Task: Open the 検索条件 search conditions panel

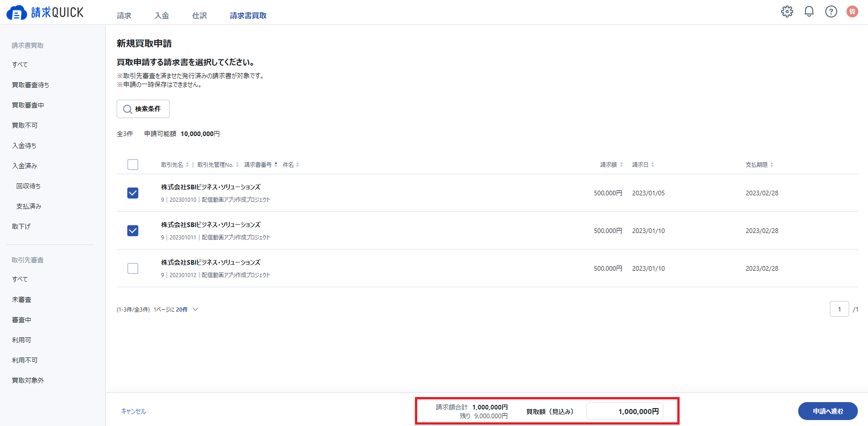Action: click(143, 109)
